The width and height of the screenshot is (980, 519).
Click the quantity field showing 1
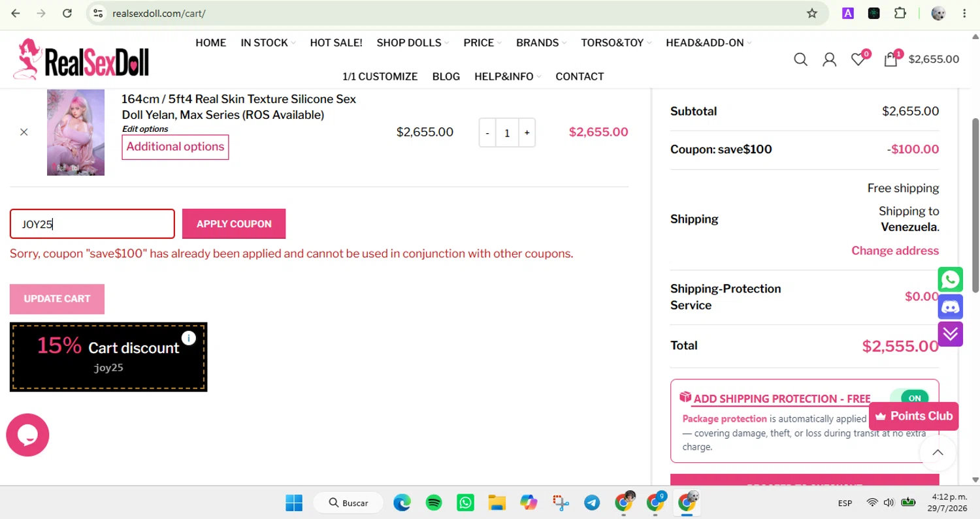507,133
